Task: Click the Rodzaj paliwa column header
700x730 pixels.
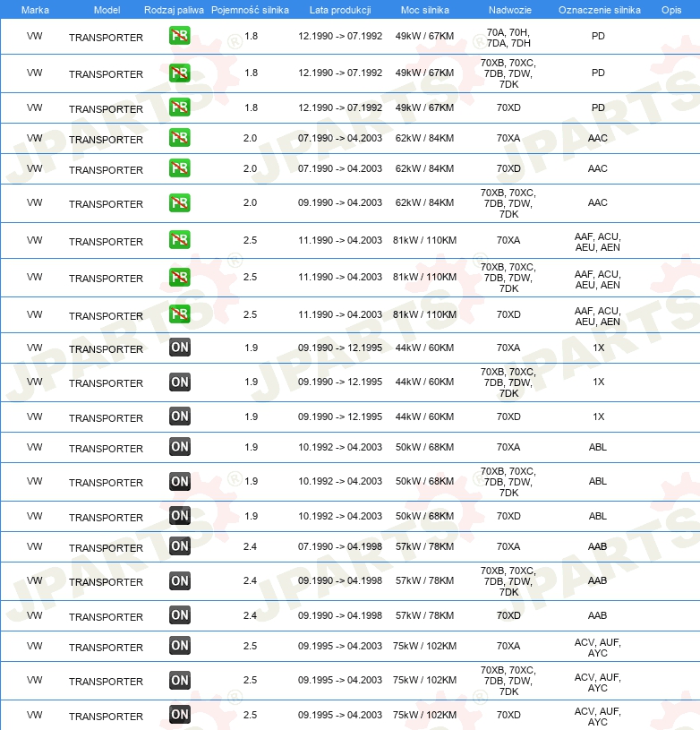Action: click(174, 10)
